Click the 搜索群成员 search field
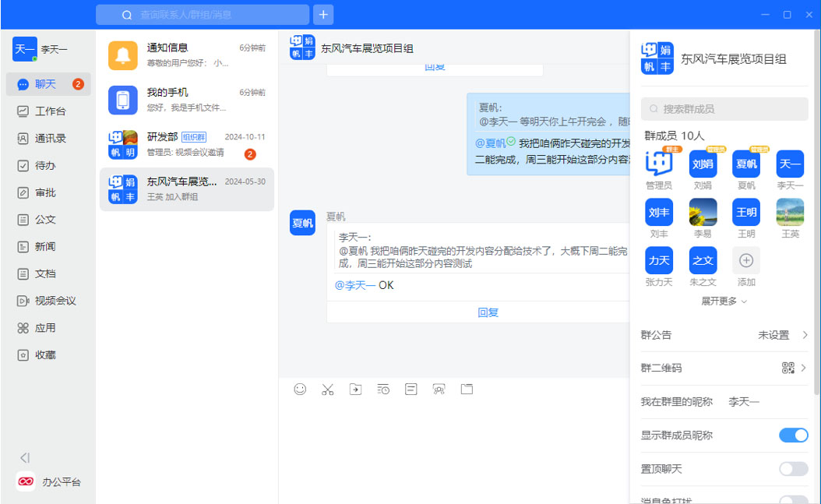Viewport: 821px width, 504px height. (x=724, y=109)
